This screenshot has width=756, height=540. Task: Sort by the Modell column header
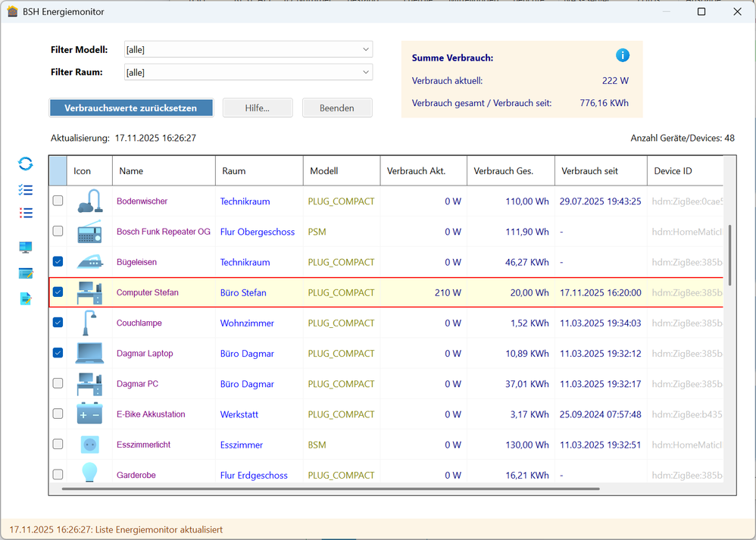click(341, 171)
